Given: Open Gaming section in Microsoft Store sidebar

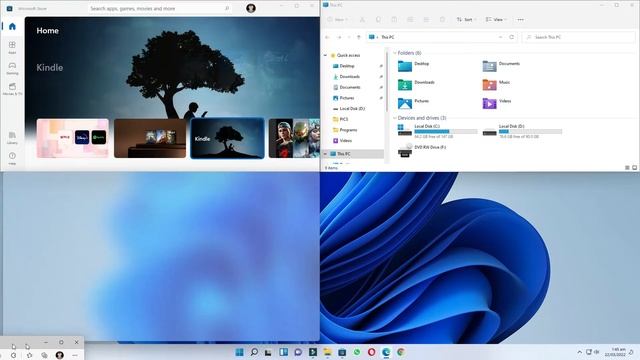Looking at the screenshot, I should pos(12,68).
